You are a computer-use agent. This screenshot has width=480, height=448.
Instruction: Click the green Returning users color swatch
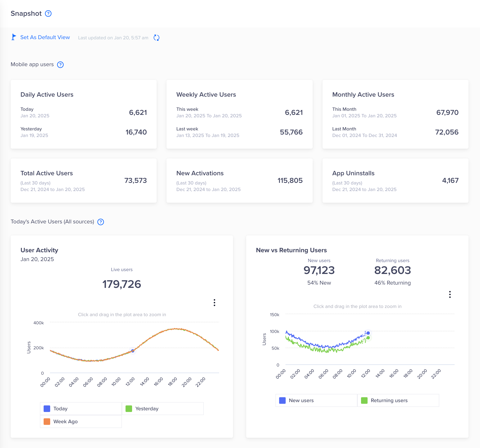pyautogui.click(x=364, y=400)
